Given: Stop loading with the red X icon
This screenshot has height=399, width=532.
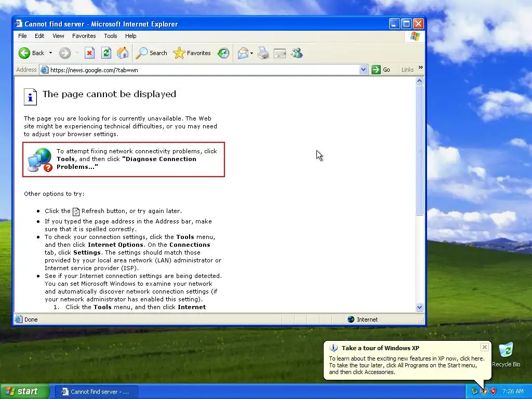Looking at the screenshot, I should coord(89,53).
